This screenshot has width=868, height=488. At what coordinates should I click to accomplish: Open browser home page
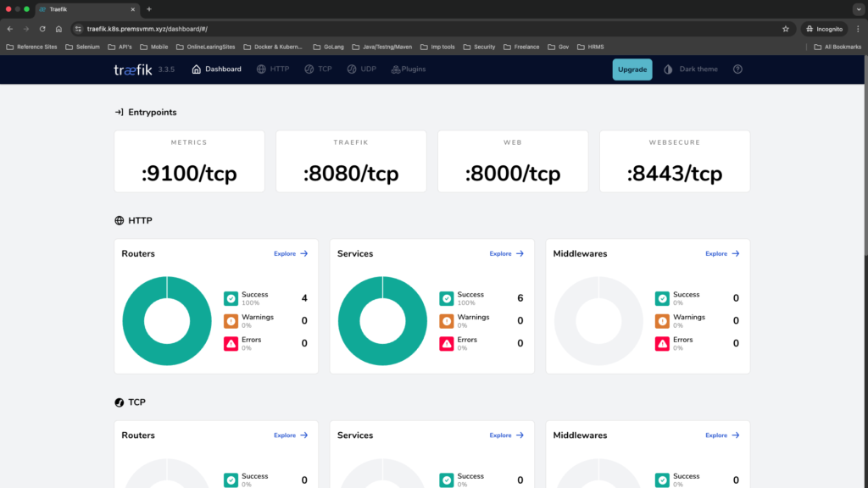click(x=58, y=29)
